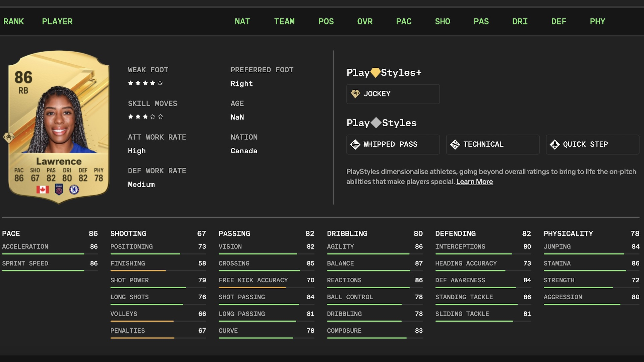Click the Att Work Rate value High
This screenshot has height=362, width=644.
[137, 151]
